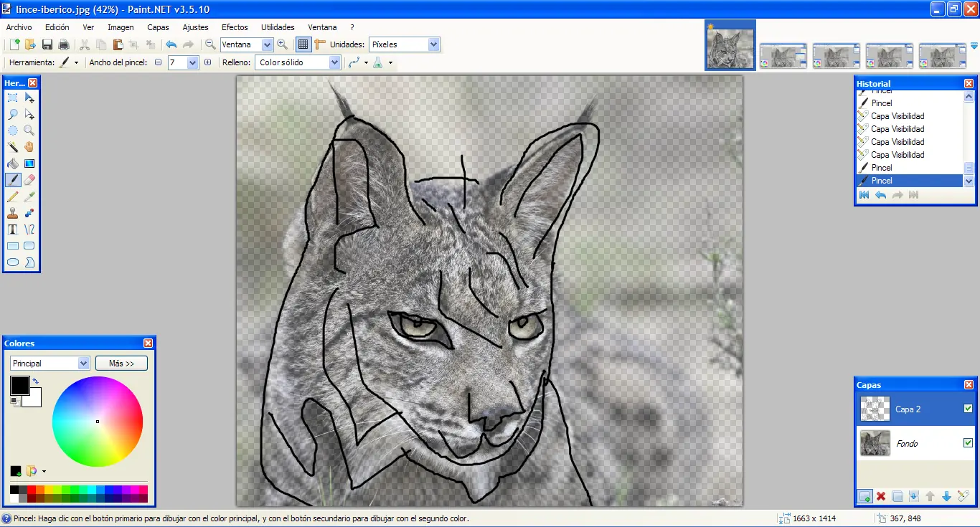Add a new layer in Capas panel
This screenshot has width=980, height=527.
[864, 496]
